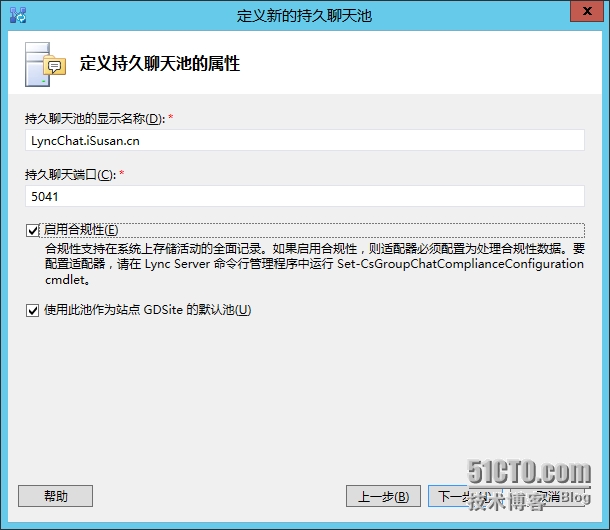The width and height of the screenshot is (610, 530).
Task: Proceed with the 下一步 button
Action: click(x=465, y=496)
